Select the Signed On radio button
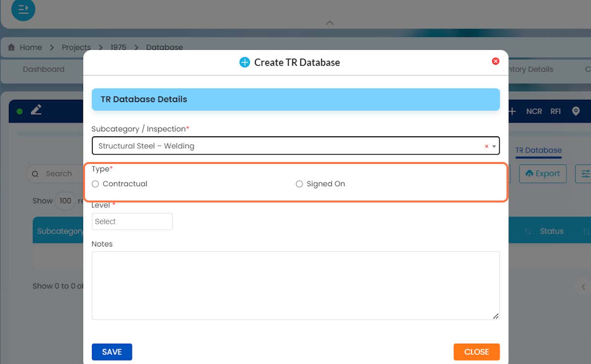Screen dimensions: 591x364 pyautogui.click(x=299, y=184)
